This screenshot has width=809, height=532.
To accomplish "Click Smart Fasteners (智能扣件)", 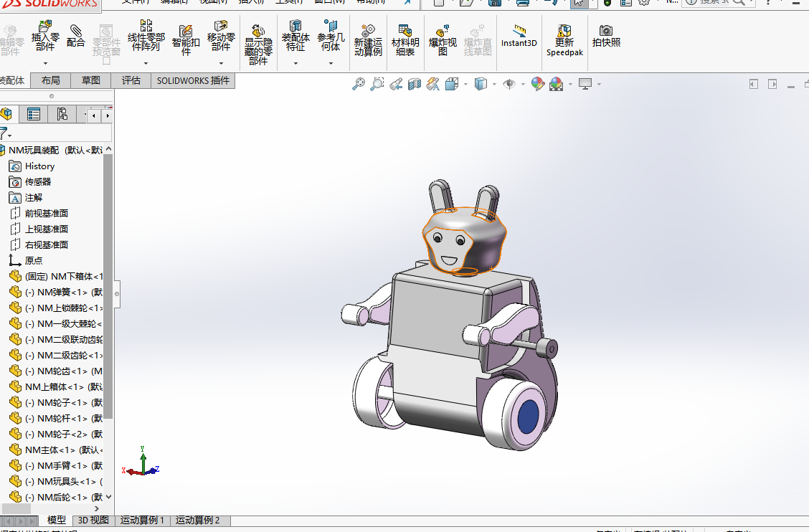I will [186, 40].
